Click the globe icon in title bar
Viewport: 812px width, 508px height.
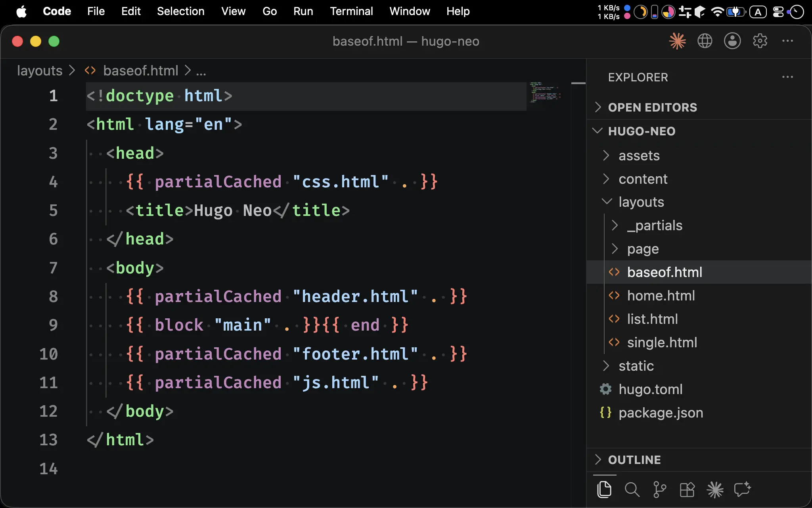[x=705, y=41]
